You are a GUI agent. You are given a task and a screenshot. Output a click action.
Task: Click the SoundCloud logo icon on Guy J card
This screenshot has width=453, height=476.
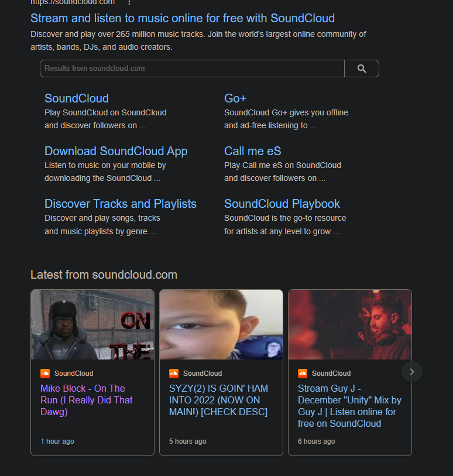pos(302,374)
